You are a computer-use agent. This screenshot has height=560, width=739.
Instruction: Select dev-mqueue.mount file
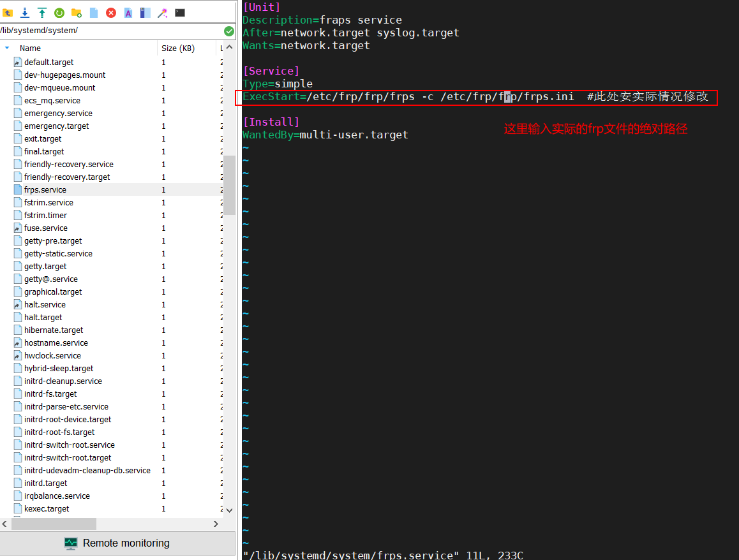click(x=60, y=87)
